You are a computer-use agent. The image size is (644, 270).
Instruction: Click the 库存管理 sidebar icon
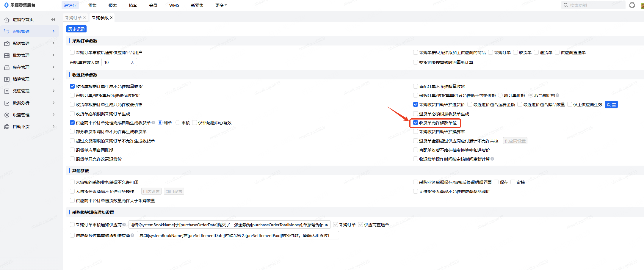7,67
